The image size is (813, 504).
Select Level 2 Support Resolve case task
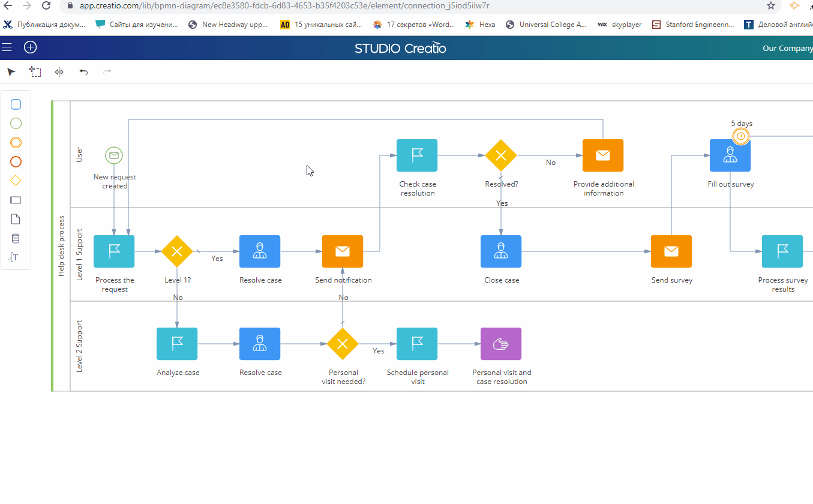point(260,344)
